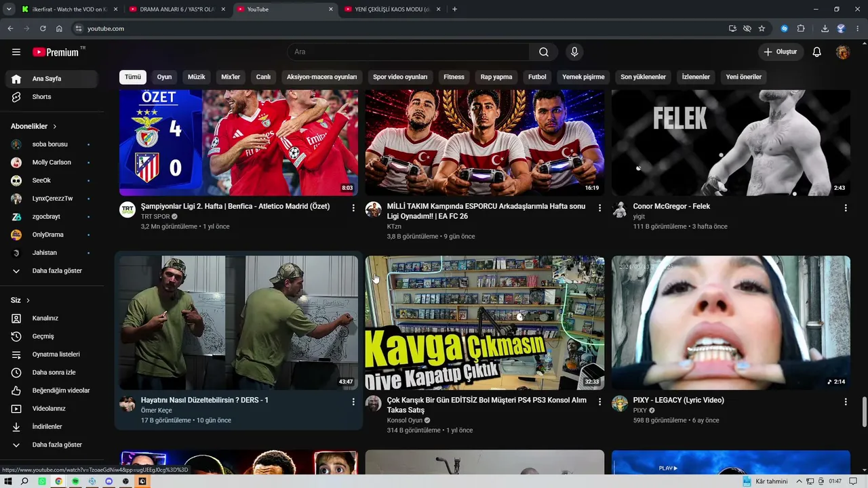Bookmark this page with the star
Image resolution: width=868 pixels, height=488 pixels.
(x=762, y=28)
